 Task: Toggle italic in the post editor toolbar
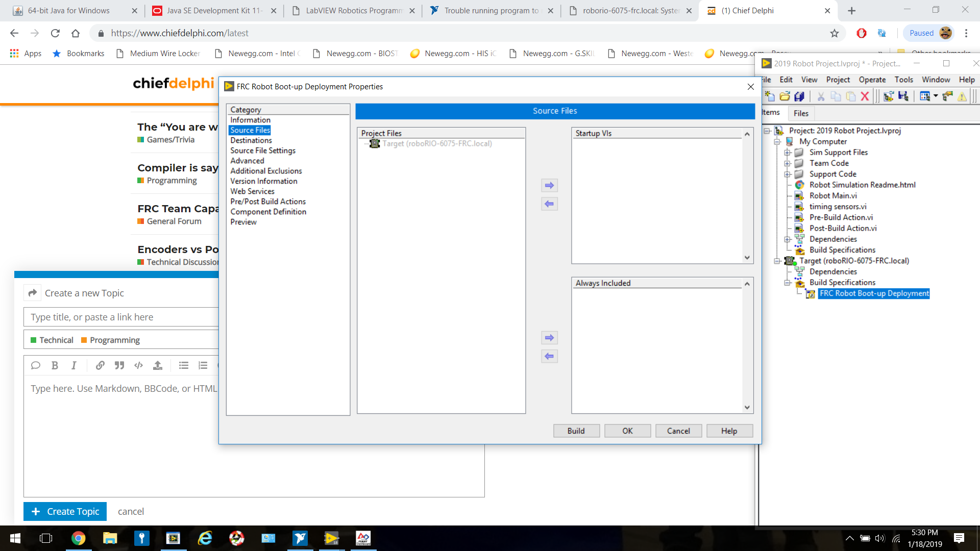coord(74,365)
